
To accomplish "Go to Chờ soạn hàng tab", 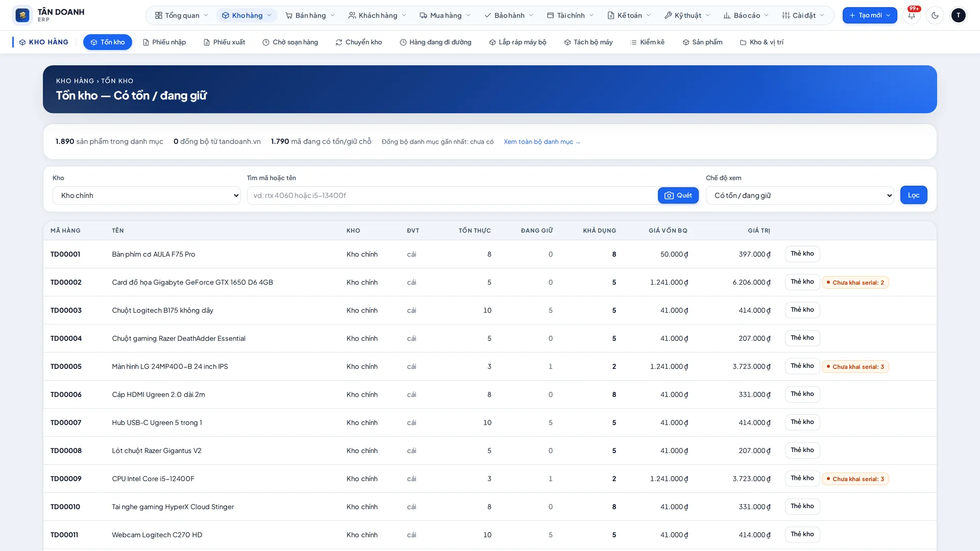I will (x=290, y=42).
